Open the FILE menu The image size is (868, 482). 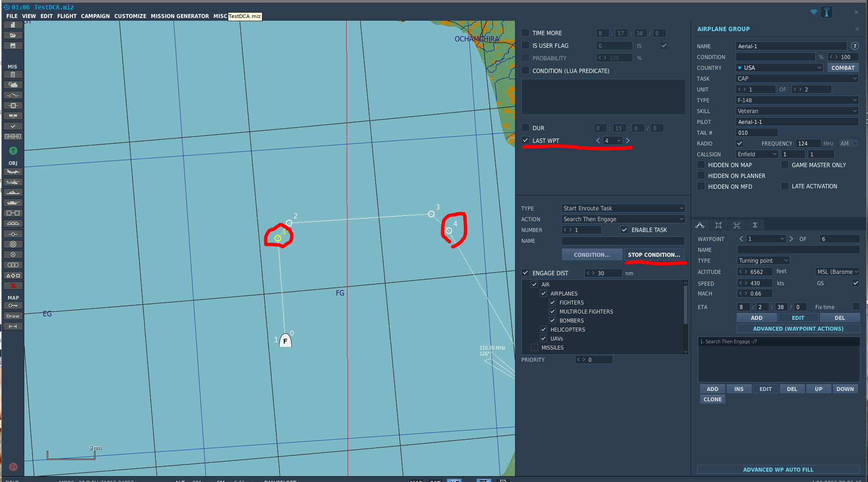[x=12, y=16]
